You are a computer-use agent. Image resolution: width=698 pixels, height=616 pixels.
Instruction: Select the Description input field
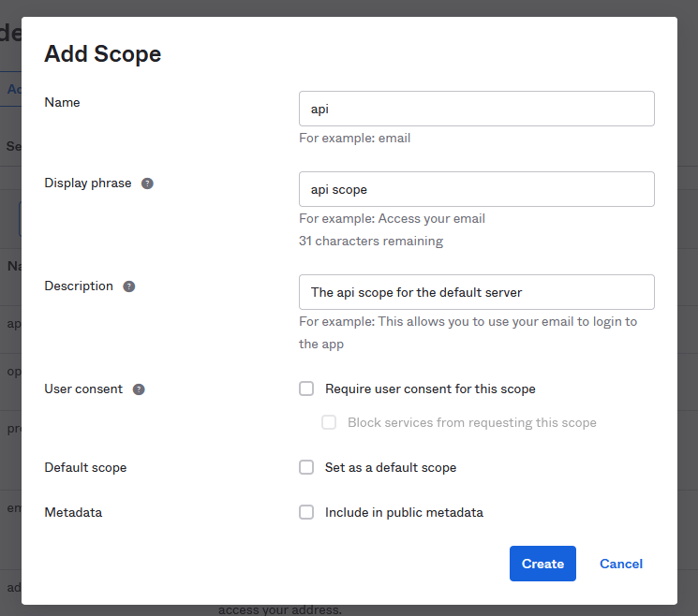(x=476, y=292)
